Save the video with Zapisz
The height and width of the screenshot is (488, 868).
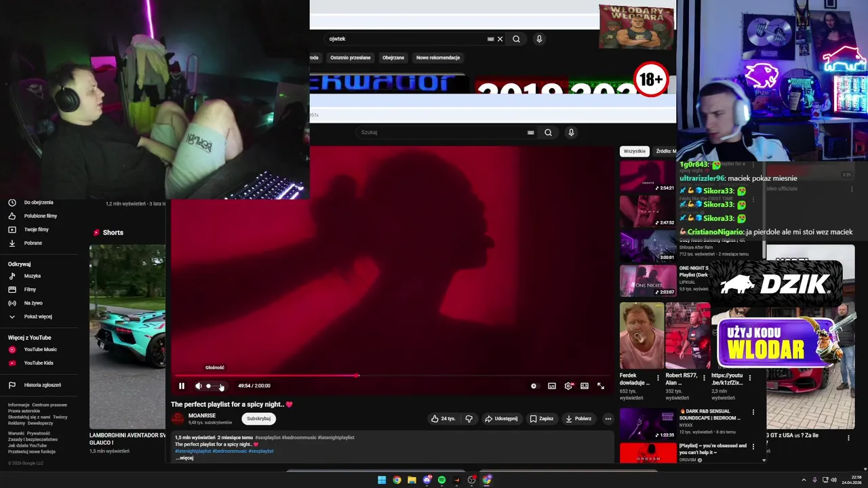click(x=542, y=419)
